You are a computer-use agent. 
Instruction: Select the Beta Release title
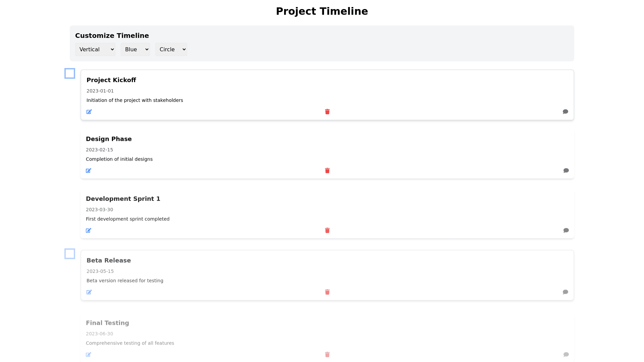109,260
